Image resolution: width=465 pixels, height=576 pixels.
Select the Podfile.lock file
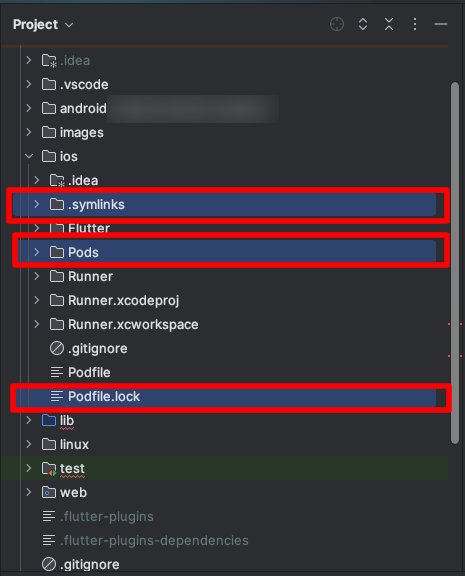click(x=224, y=396)
